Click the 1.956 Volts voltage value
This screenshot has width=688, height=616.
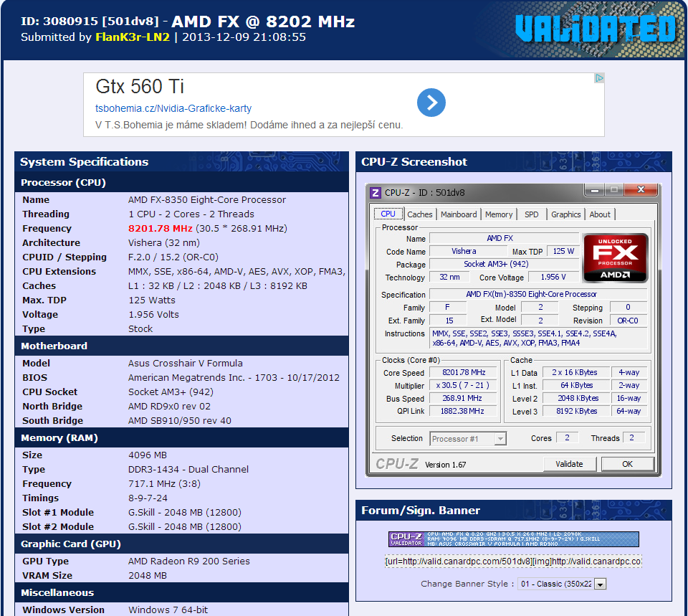tap(153, 314)
